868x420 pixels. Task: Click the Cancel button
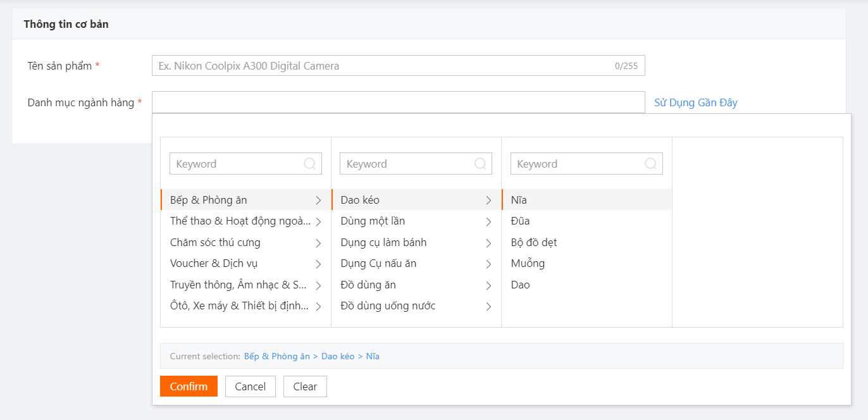coord(250,386)
